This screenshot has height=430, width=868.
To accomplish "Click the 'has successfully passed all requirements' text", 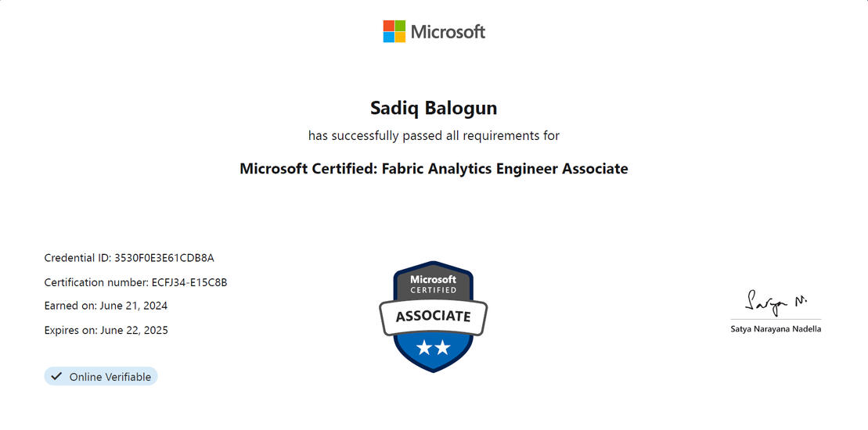I will point(434,135).
